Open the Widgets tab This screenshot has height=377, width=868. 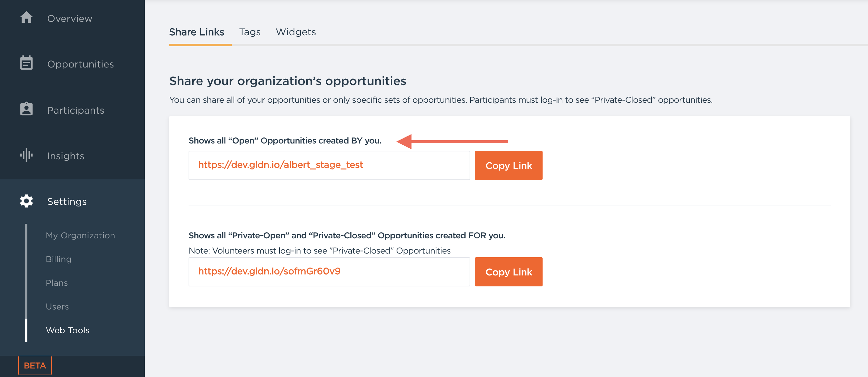click(x=296, y=32)
